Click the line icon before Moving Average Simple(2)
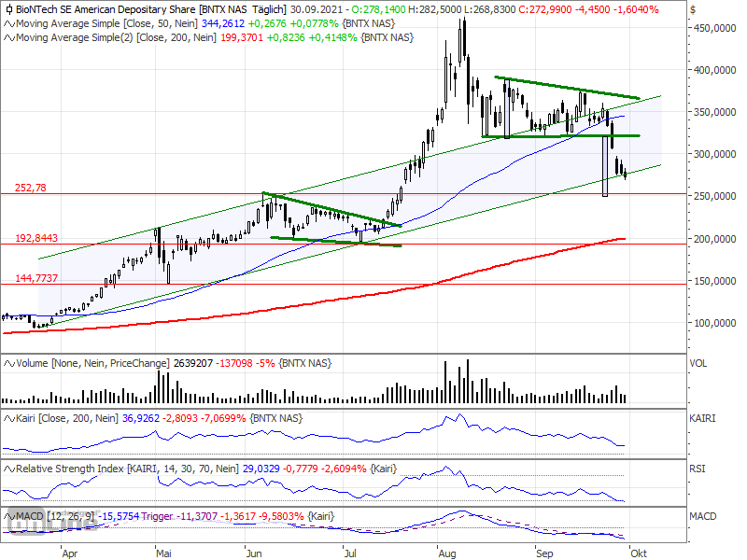Viewport: 747px width, 560px height. 9,37
